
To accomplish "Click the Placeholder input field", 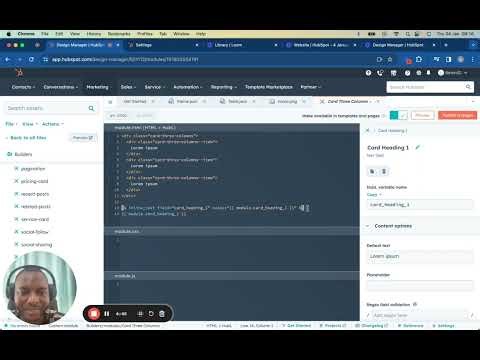I will pyautogui.click(x=419, y=286).
